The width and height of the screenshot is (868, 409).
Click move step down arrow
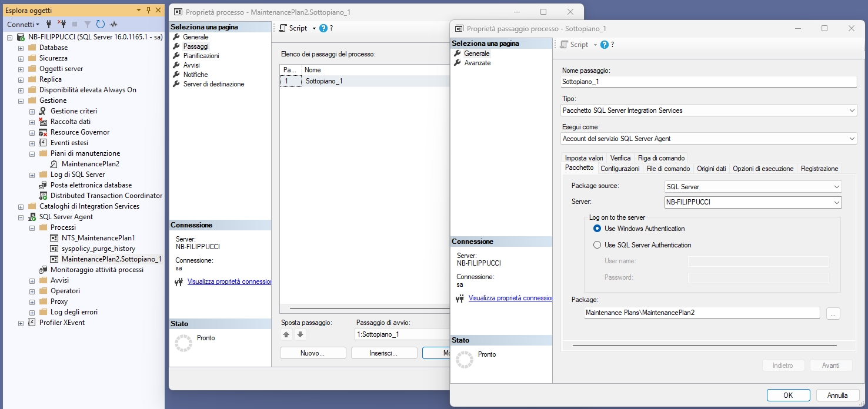coord(300,334)
